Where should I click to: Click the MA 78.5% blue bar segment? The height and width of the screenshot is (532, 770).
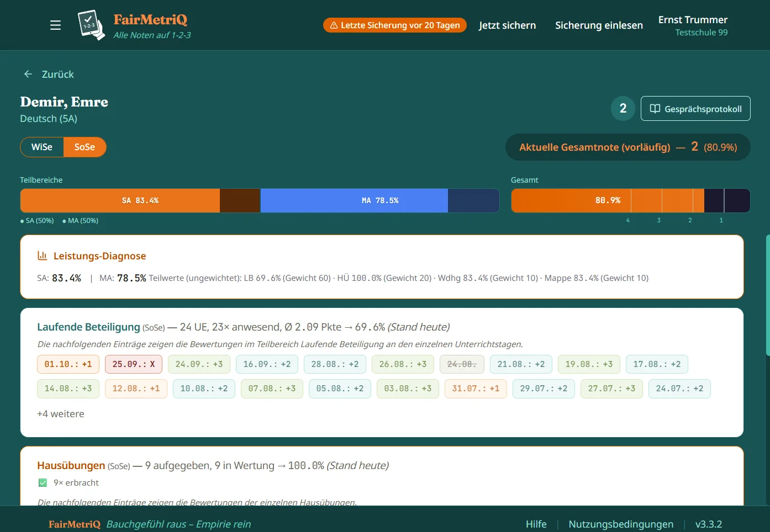pyautogui.click(x=354, y=201)
